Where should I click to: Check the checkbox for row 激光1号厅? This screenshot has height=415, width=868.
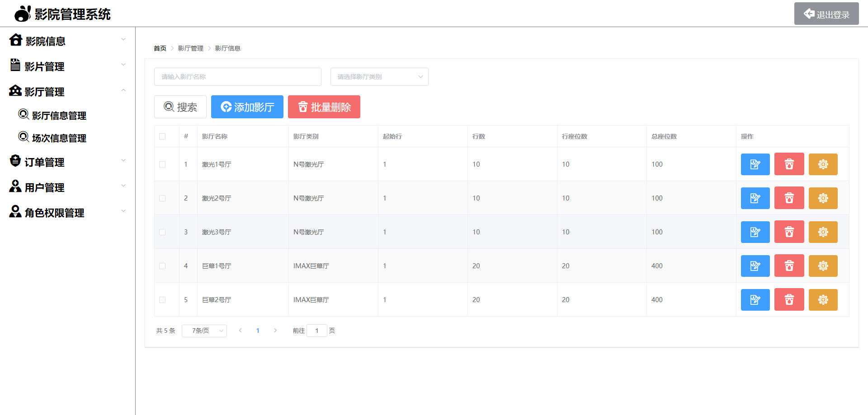[x=162, y=164]
